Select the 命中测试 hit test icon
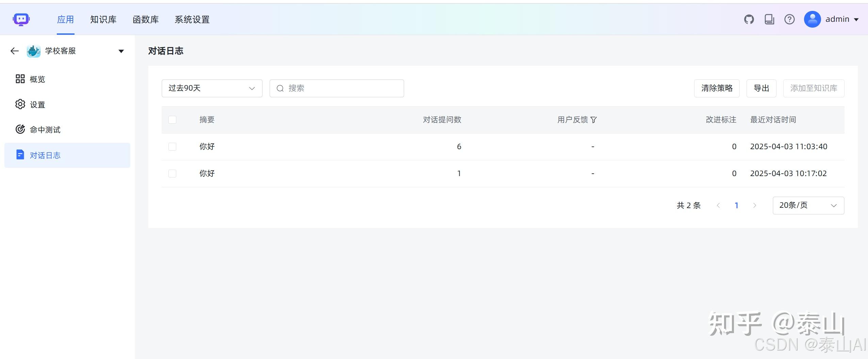The image size is (868, 359). tap(20, 129)
